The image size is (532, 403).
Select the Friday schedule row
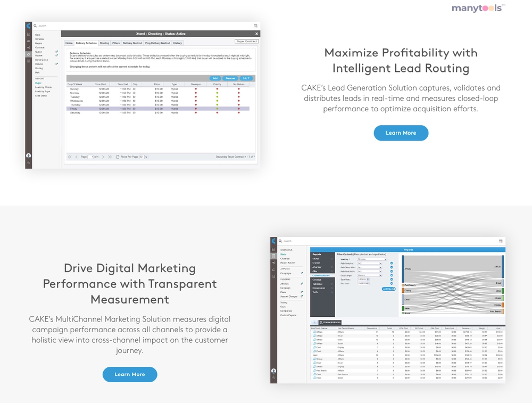(158, 109)
